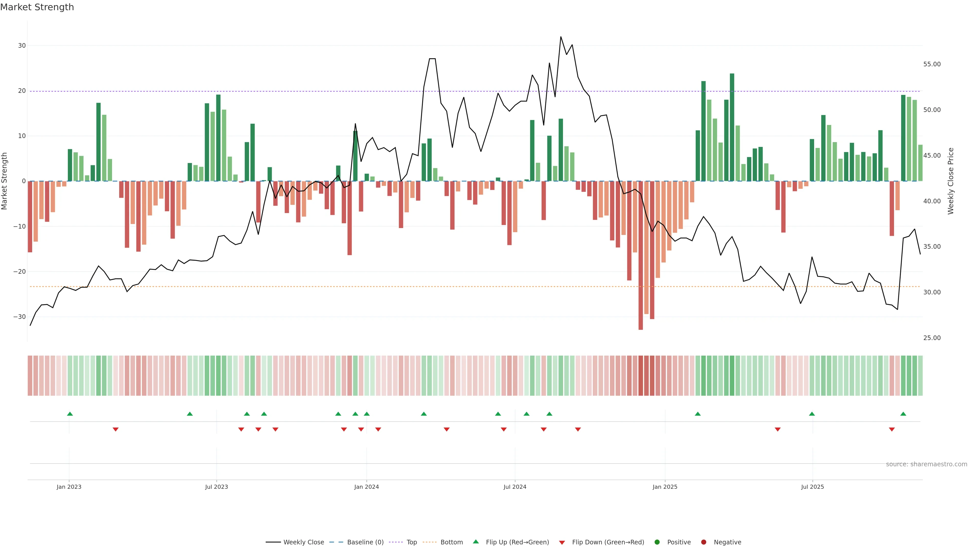Click the Weekly Close Price axis title
Screen dimensions: 980x551
click(951, 181)
